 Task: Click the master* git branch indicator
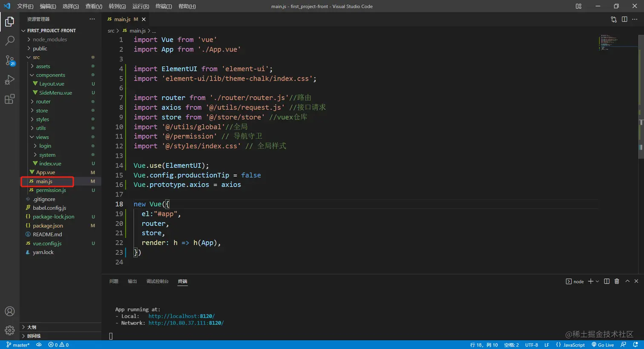pyautogui.click(x=18, y=345)
